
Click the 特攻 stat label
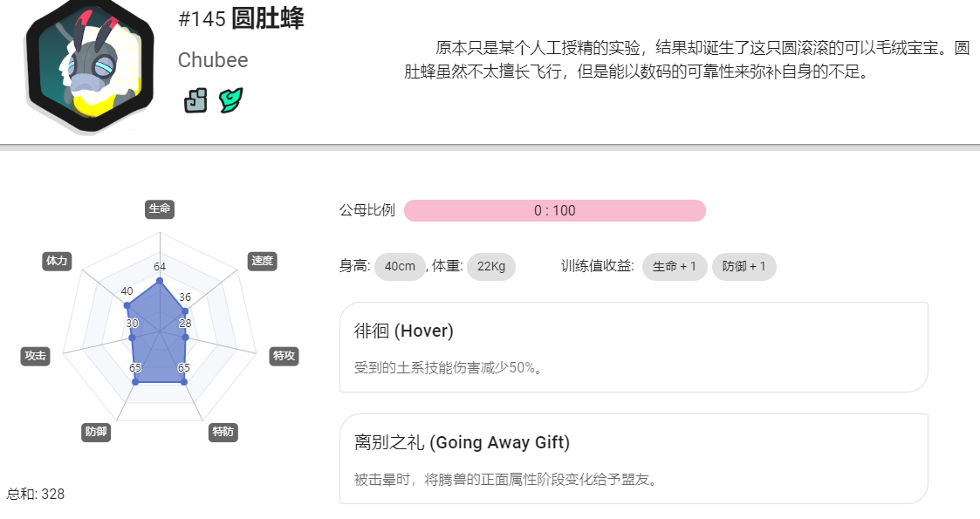(x=284, y=356)
